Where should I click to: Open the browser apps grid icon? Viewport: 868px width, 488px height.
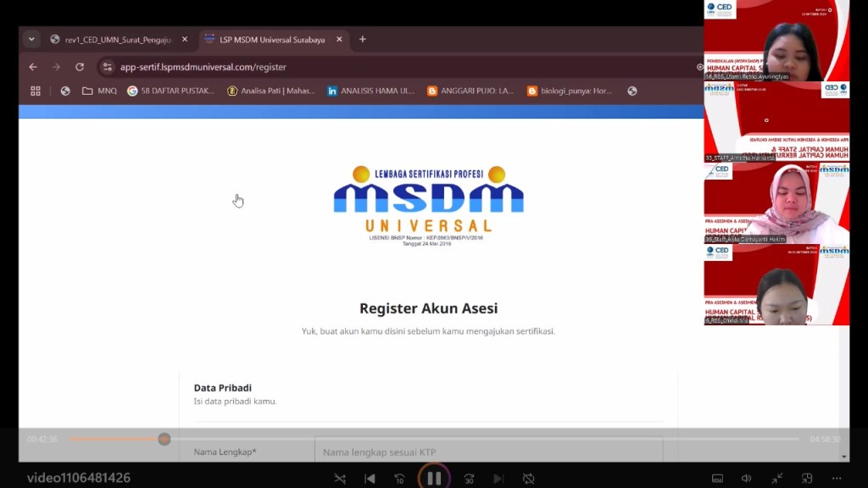pos(36,91)
